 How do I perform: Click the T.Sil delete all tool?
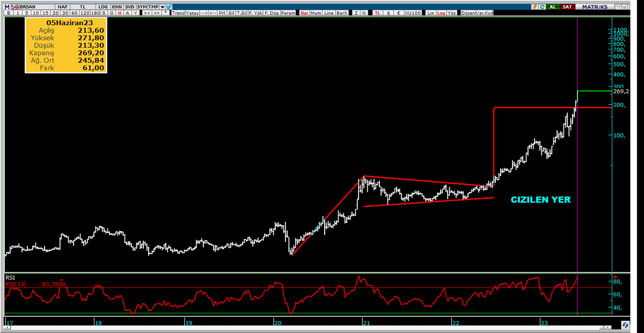pyautogui.click(x=241, y=13)
